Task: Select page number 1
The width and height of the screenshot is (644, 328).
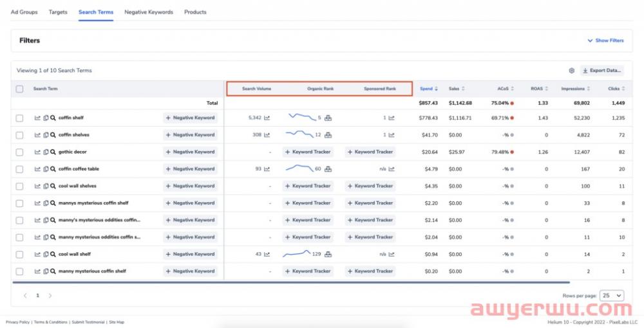Action: [37, 296]
